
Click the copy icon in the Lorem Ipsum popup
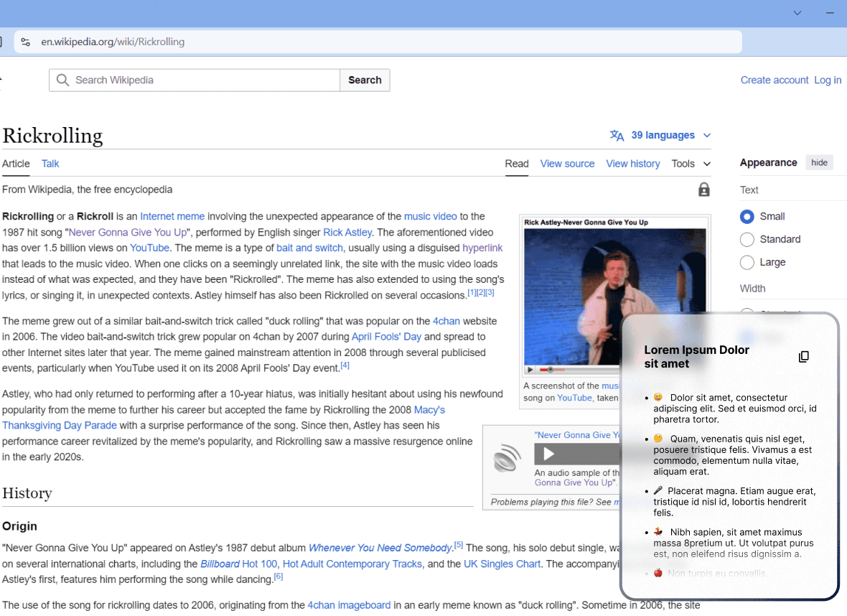pos(803,357)
